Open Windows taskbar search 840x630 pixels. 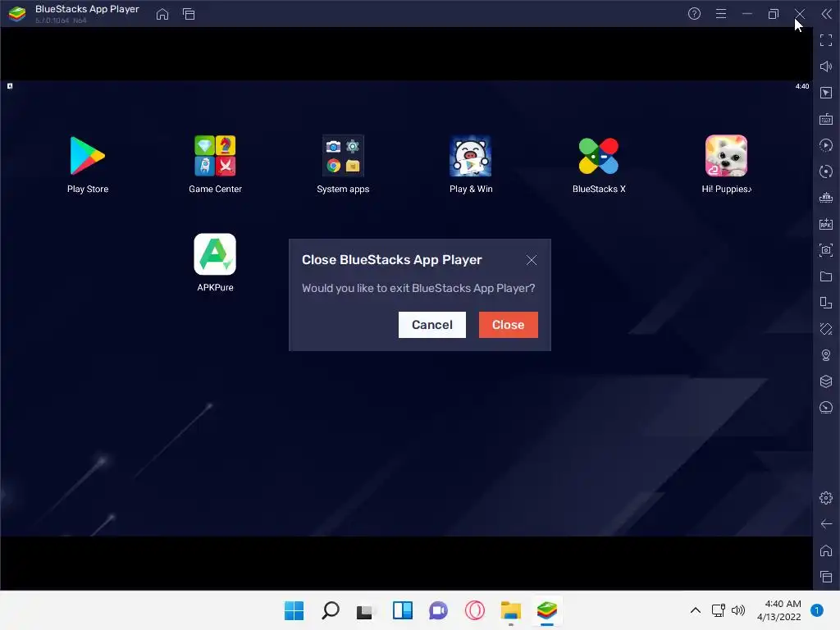pyautogui.click(x=330, y=610)
